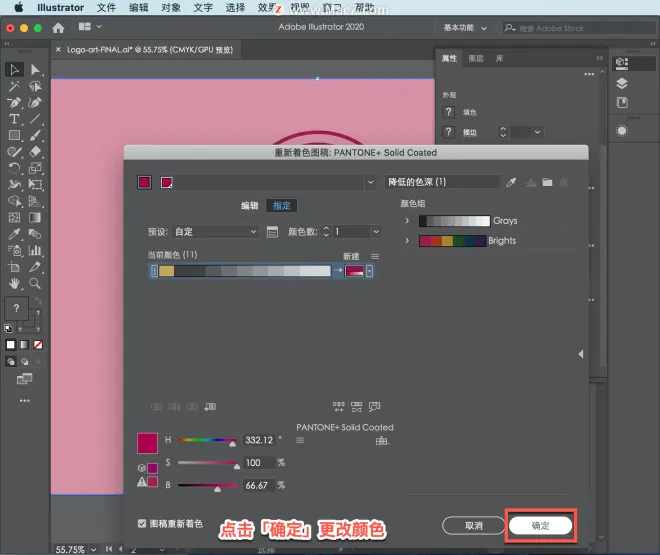The height and width of the screenshot is (555, 660).
Task: Select the Curvature tool
Action: [x=35, y=103]
